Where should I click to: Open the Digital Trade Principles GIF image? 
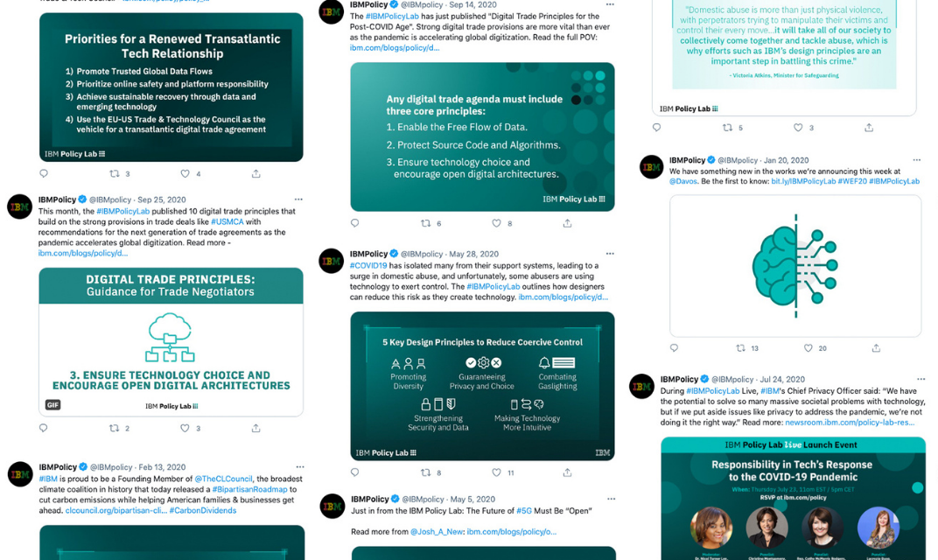point(171,342)
